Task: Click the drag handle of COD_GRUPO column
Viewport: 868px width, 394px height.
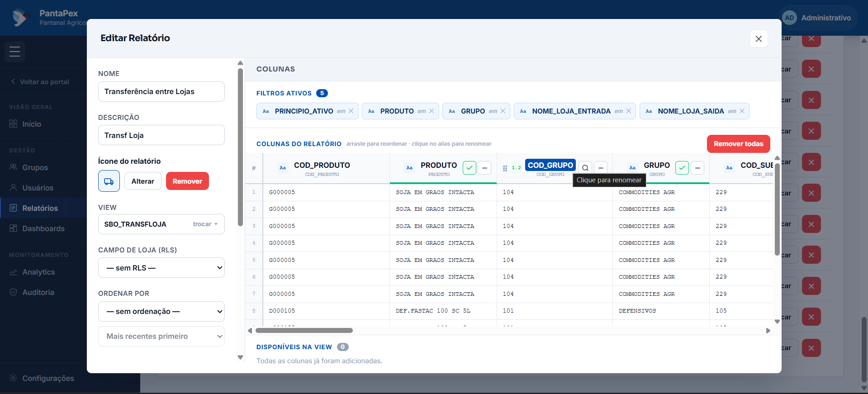Action: coord(505,168)
